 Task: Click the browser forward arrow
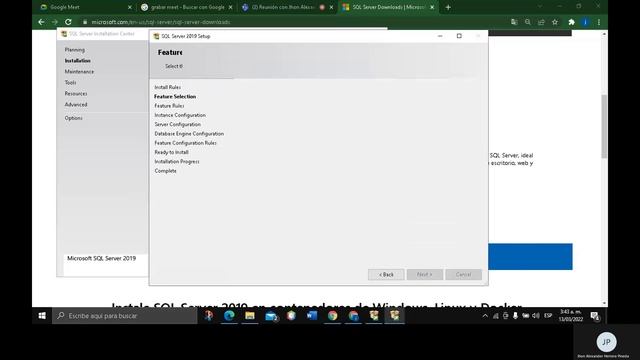(x=55, y=22)
